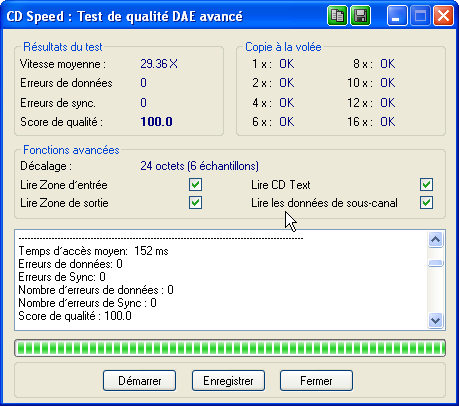The image size is (459, 406).
Task: Click 'Score de qualité : 100.0' log line
Action: pyautogui.click(x=75, y=316)
